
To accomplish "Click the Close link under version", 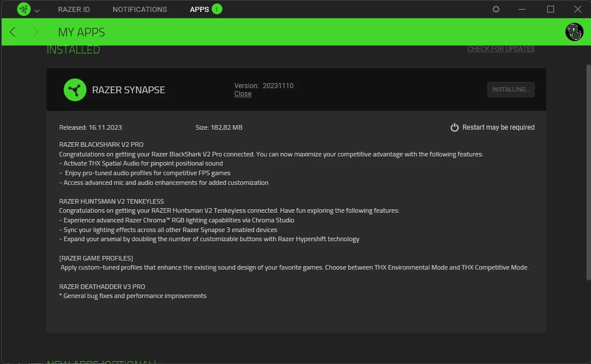I will (x=243, y=94).
